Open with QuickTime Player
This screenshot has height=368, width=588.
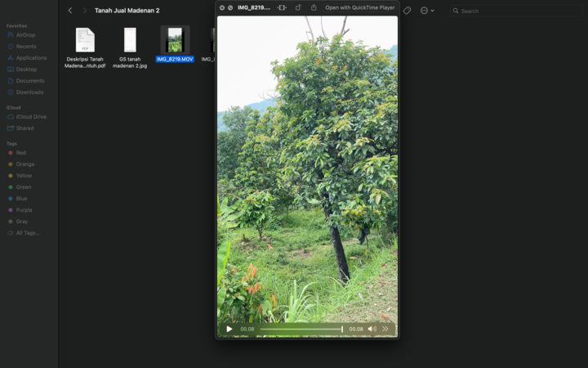pyautogui.click(x=359, y=7)
